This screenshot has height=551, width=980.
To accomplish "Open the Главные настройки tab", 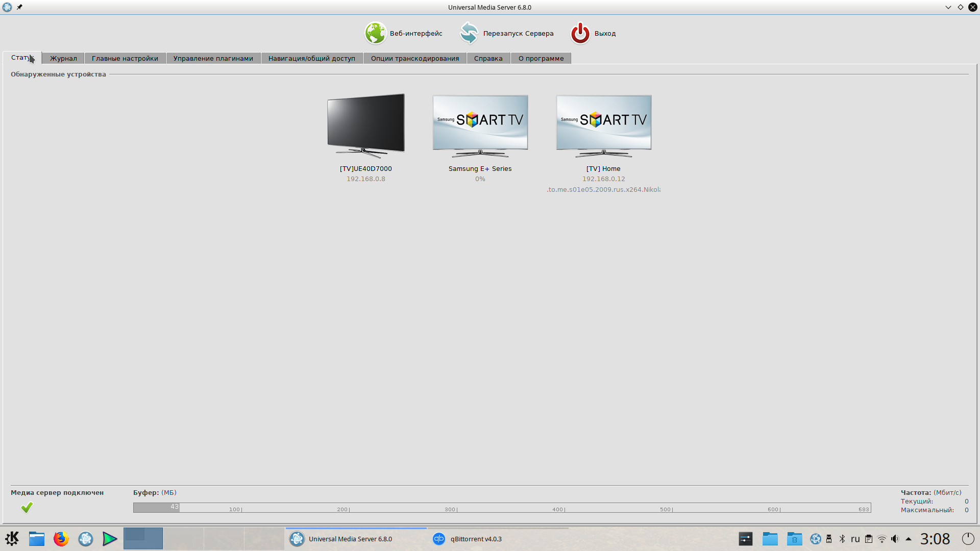I will (x=125, y=58).
